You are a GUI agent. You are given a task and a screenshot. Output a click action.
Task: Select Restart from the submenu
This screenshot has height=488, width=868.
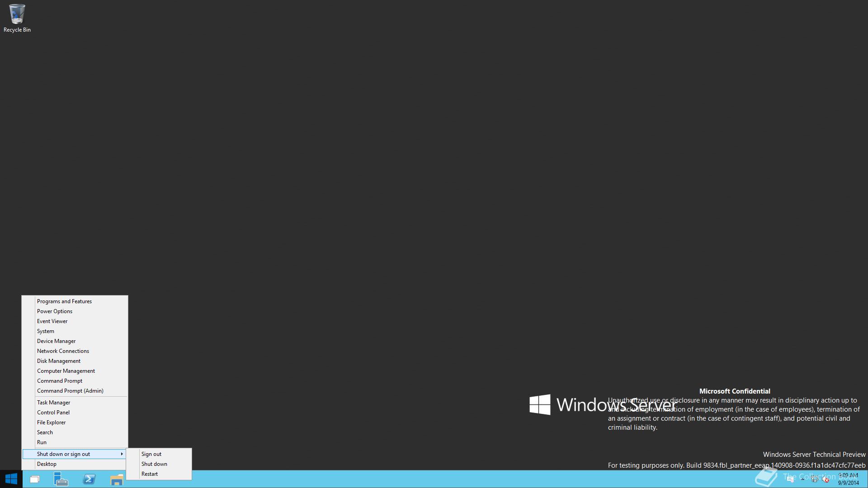point(150,474)
